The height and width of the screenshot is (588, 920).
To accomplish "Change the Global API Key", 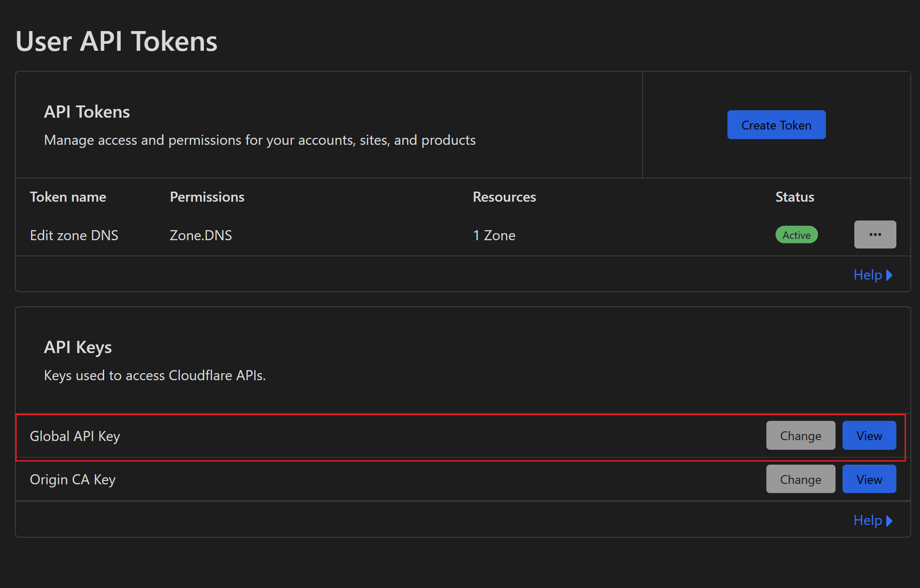I will click(800, 435).
